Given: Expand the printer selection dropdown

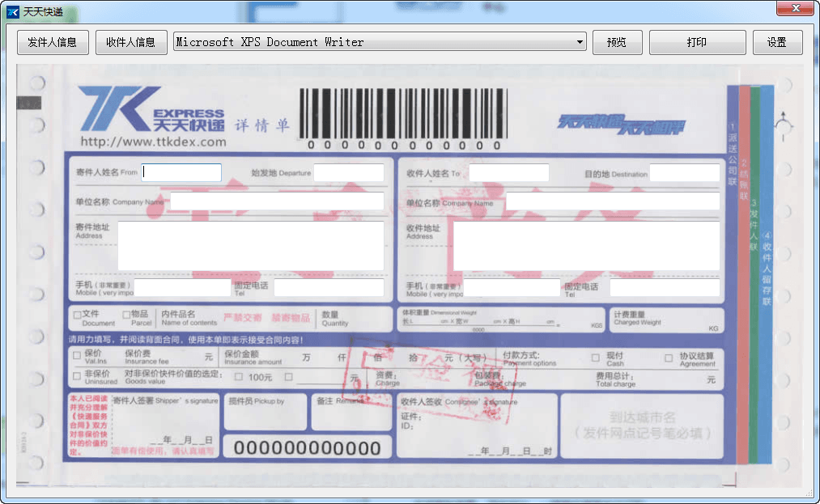Looking at the screenshot, I should click(x=580, y=42).
